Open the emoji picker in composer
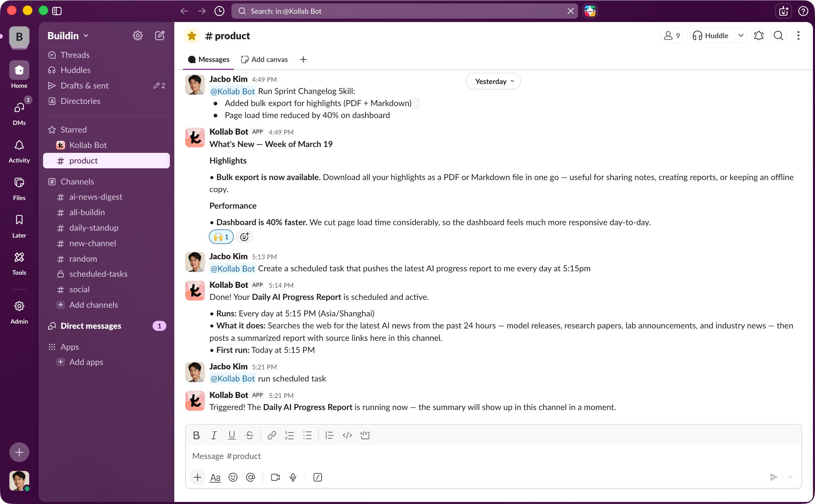This screenshot has height=504, width=815. click(x=233, y=477)
